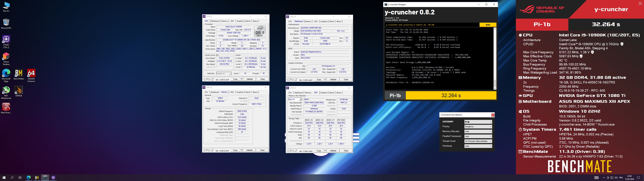
Task: Open the network tray icon
Action: [612, 178]
